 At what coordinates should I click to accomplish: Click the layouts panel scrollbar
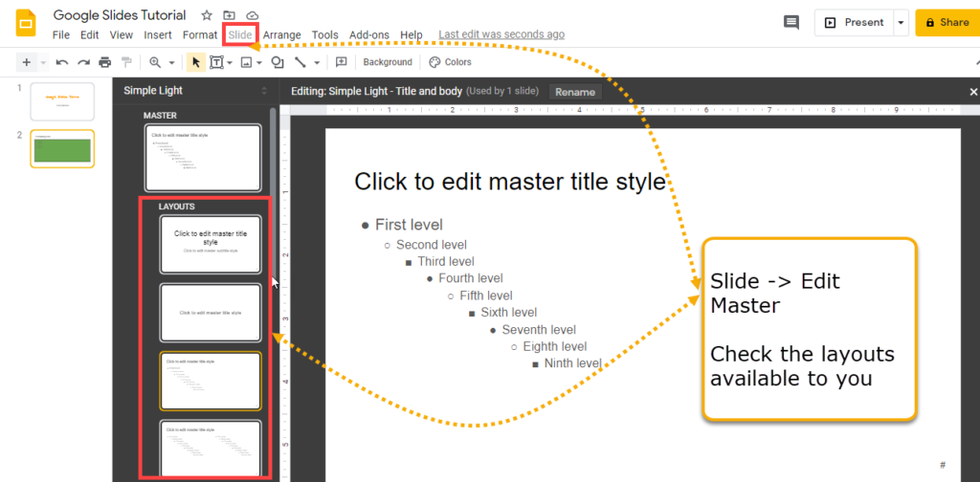273,193
